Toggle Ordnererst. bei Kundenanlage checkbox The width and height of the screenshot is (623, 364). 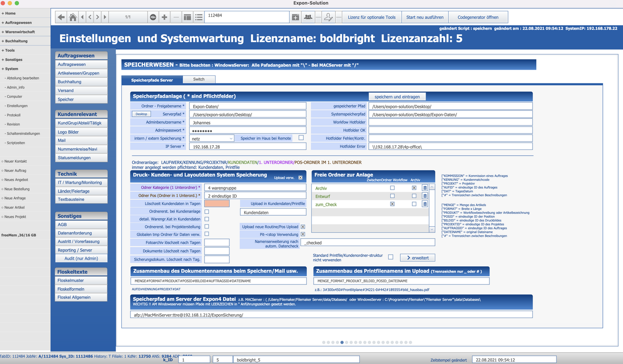pyautogui.click(x=207, y=212)
